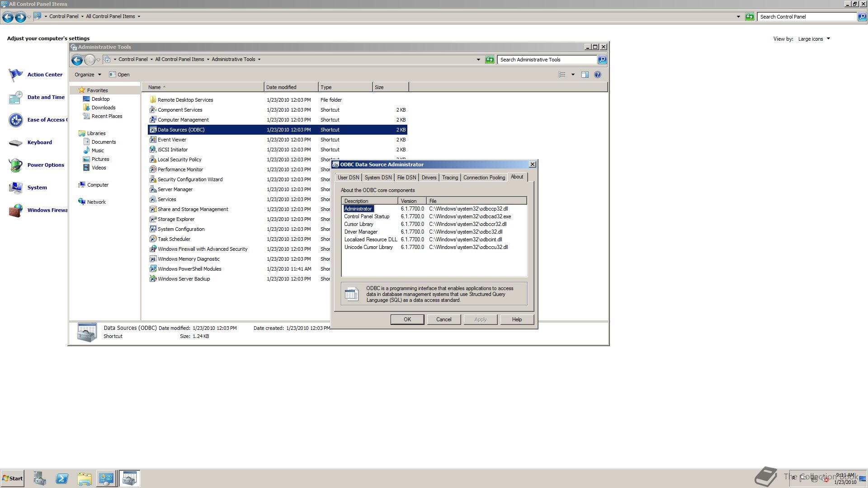Open the Windows Firewall icon
This screenshot has width=868, height=488.
16,210
